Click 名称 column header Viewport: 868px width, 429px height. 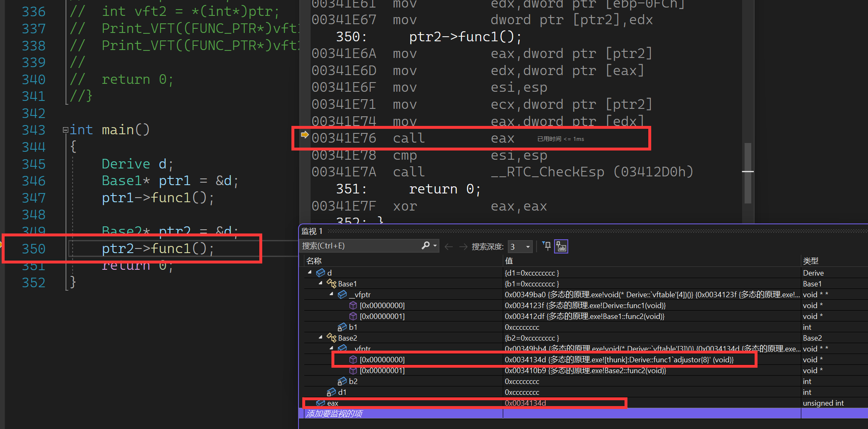pos(314,261)
